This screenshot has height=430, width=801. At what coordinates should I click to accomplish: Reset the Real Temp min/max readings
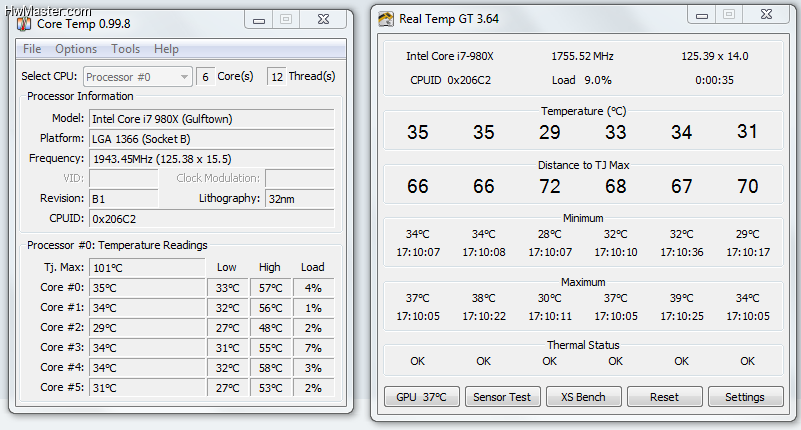665,397
